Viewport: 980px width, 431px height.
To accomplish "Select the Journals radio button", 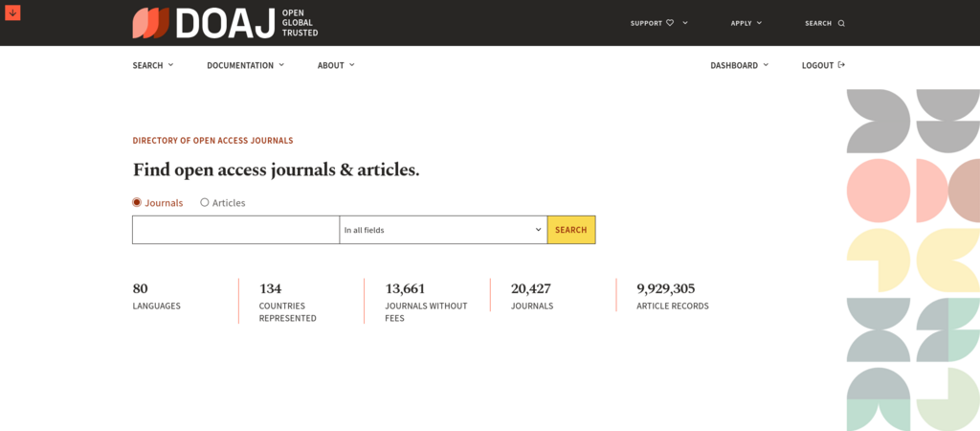I will tap(137, 202).
